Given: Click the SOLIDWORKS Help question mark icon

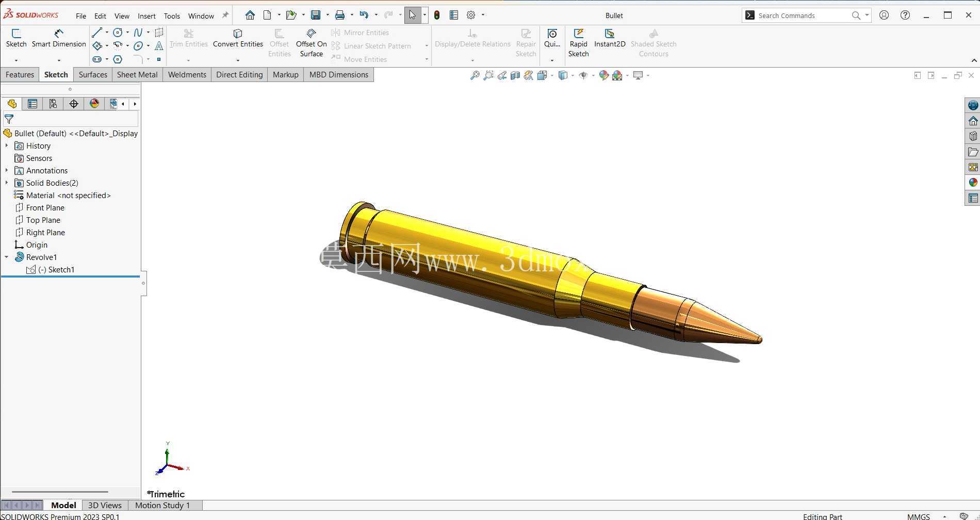Looking at the screenshot, I should 905,15.
